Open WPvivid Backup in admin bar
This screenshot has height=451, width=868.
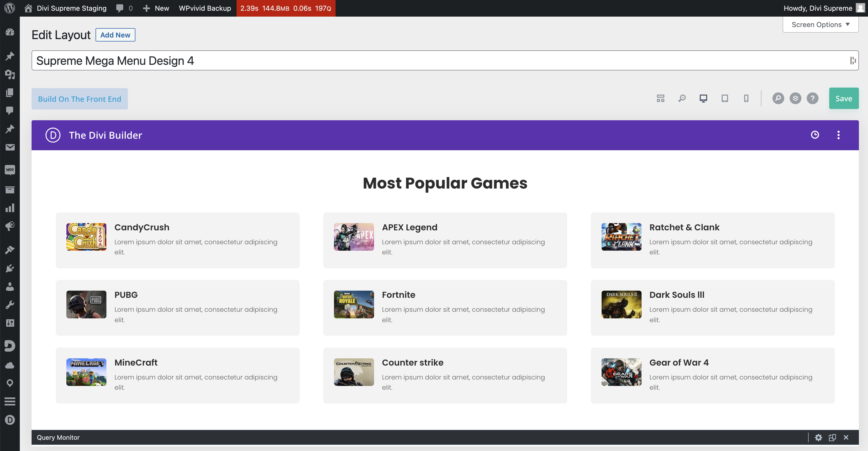click(x=205, y=8)
